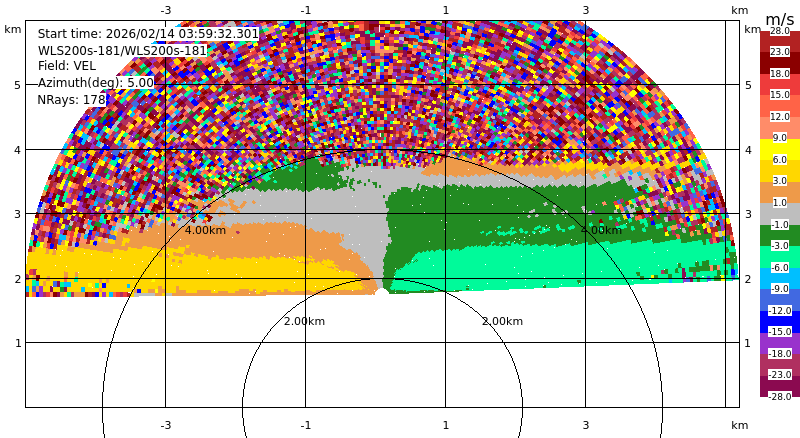This screenshot has height=438, width=800.
Task: Select the '3' tick on the bottom axis
Action: click(586, 425)
